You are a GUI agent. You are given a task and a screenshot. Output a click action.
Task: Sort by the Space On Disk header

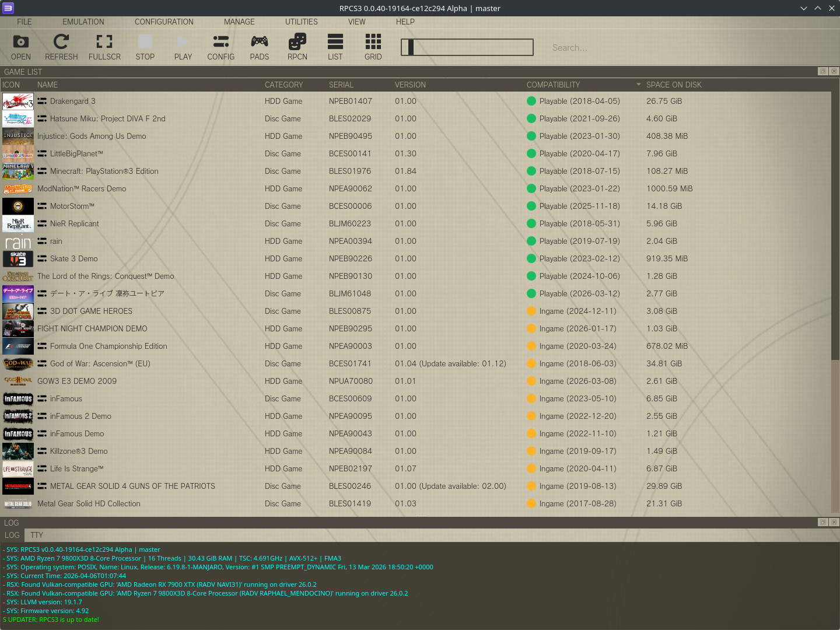674,85
